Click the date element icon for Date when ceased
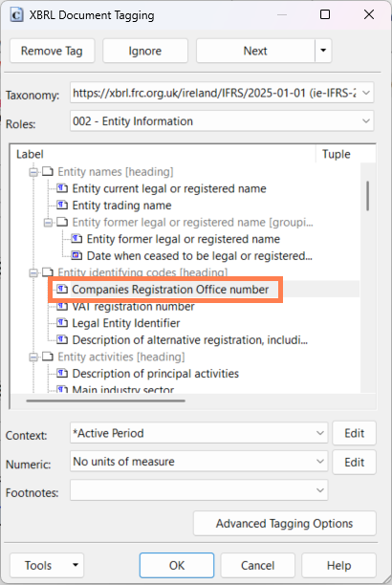 (x=76, y=255)
